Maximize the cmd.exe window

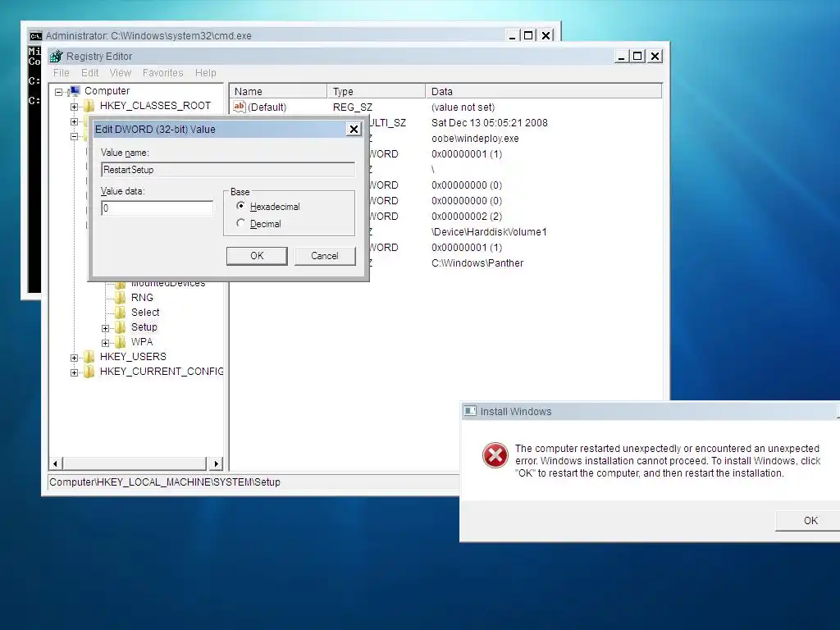(x=528, y=35)
